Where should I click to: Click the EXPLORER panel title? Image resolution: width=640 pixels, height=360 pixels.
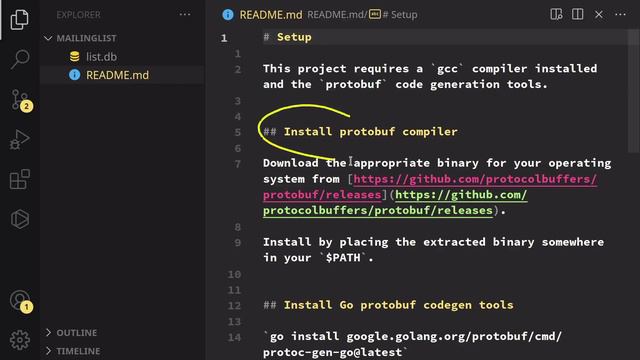pyautogui.click(x=78, y=15)
